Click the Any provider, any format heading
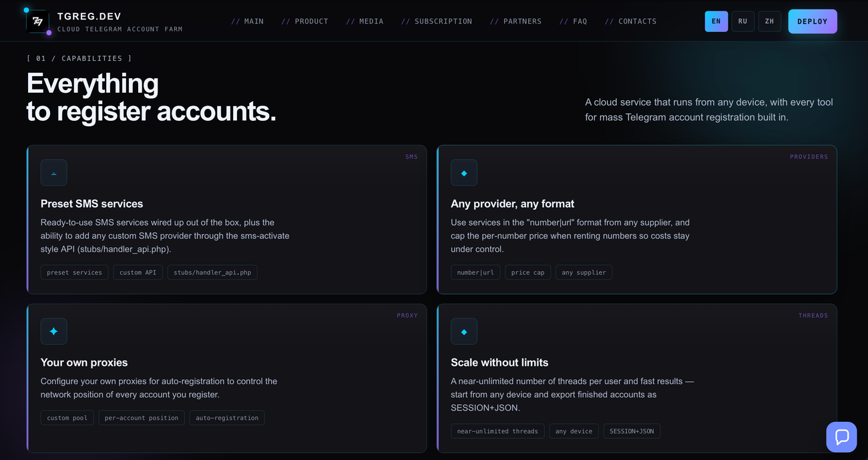The image size is (868, 460). click(x=513, y=204)
